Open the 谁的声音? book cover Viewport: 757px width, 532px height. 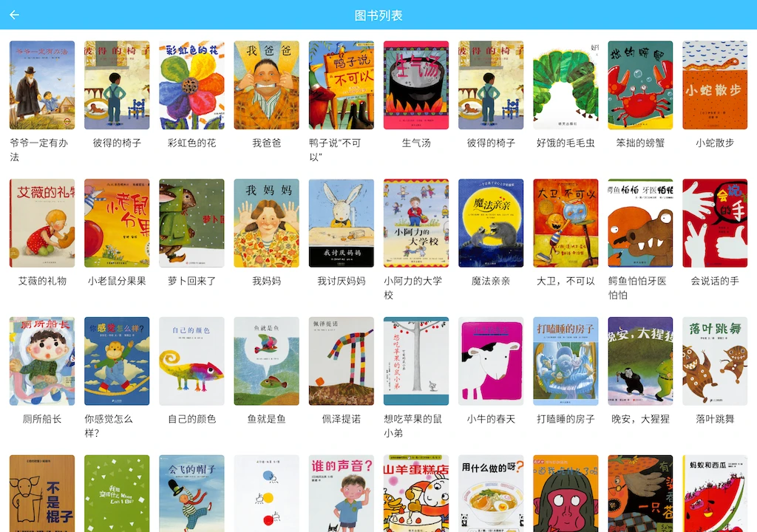coord(342,494)
